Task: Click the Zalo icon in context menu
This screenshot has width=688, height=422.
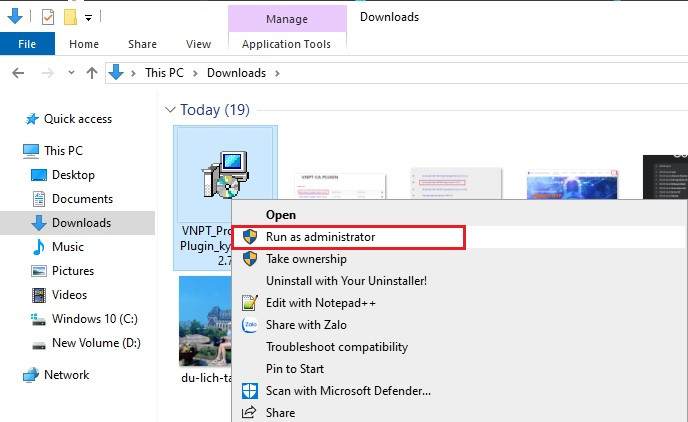Action: 250,325
